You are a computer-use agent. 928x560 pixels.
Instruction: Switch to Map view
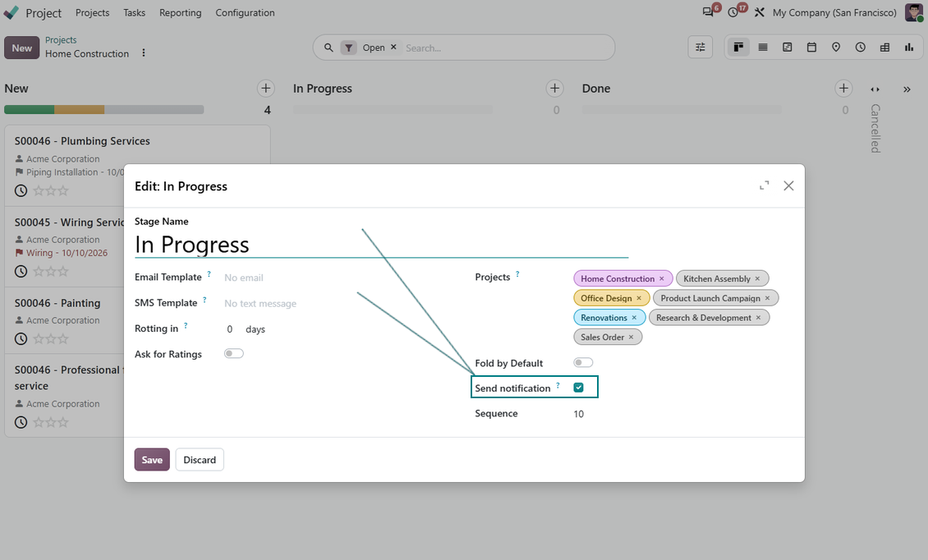[836, 48]
